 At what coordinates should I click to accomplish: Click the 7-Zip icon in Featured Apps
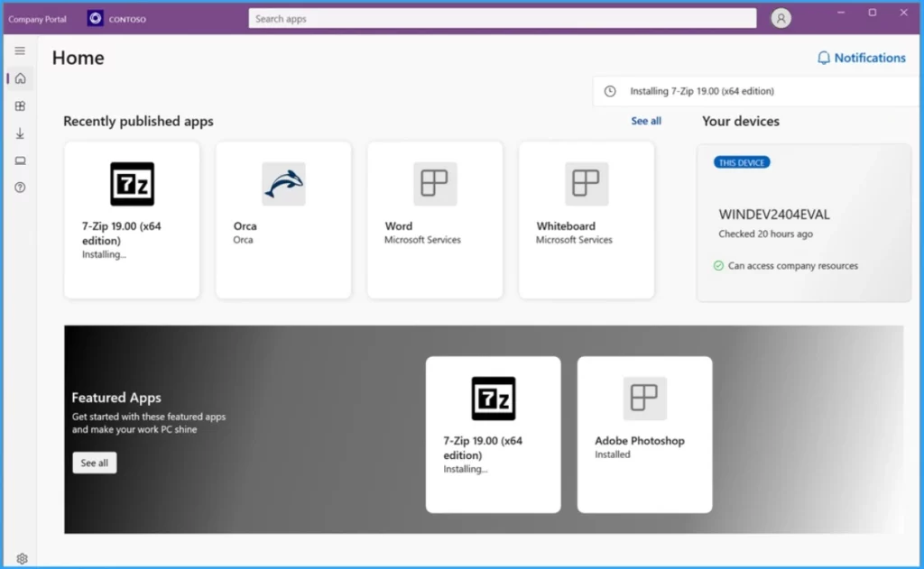pyautogui.click(x=494, y=399)
